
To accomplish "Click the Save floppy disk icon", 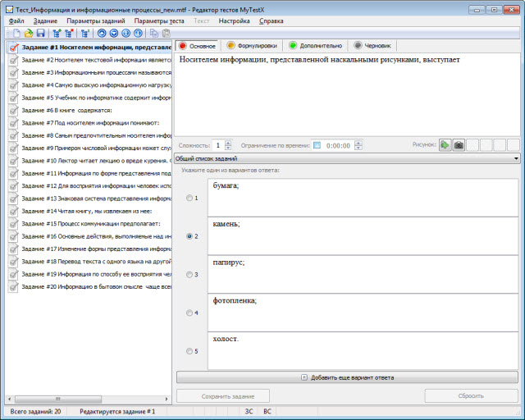I will [x=41, y=34].
